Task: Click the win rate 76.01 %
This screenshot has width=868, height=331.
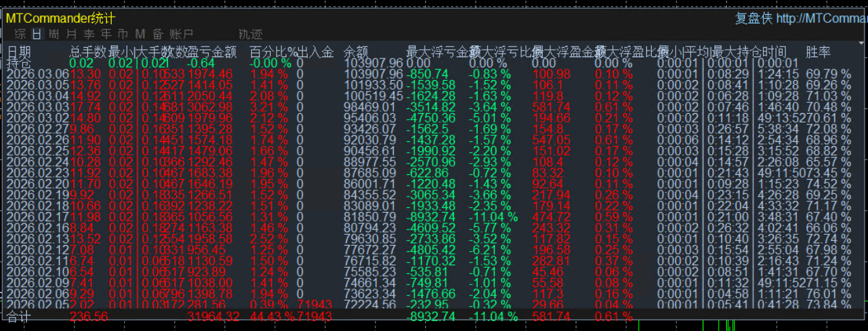Action: [x=828, y=294]
